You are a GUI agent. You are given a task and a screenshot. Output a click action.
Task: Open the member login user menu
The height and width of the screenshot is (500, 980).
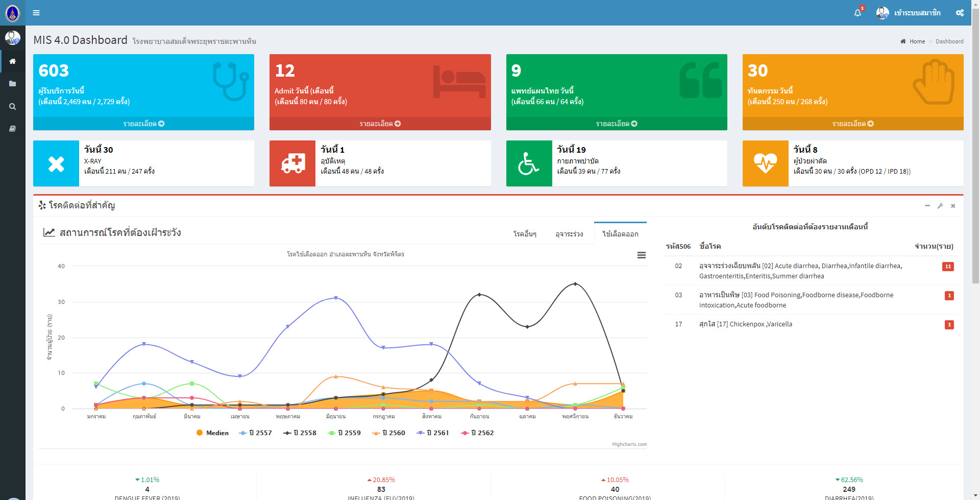[909, 13]
